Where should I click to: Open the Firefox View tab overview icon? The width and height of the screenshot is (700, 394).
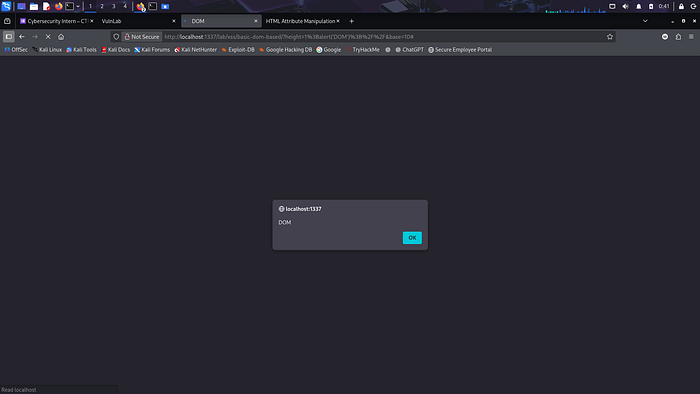tap(7, 21)
